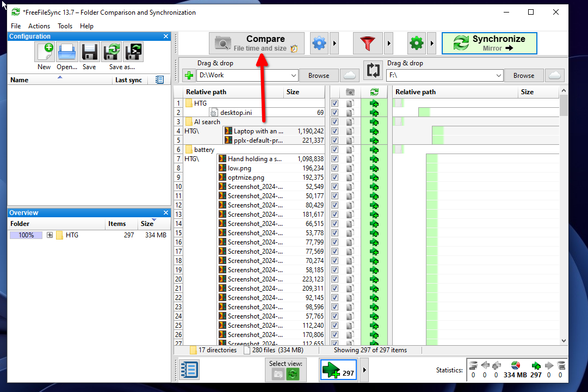Uncheck the Hand holding a s... row checkbox

tap(335, 159)
